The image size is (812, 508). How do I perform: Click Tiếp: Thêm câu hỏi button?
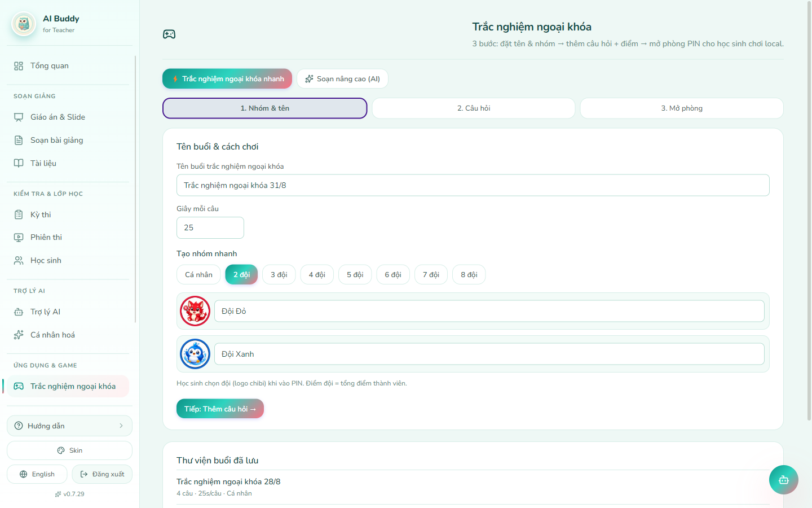(220, 409)
